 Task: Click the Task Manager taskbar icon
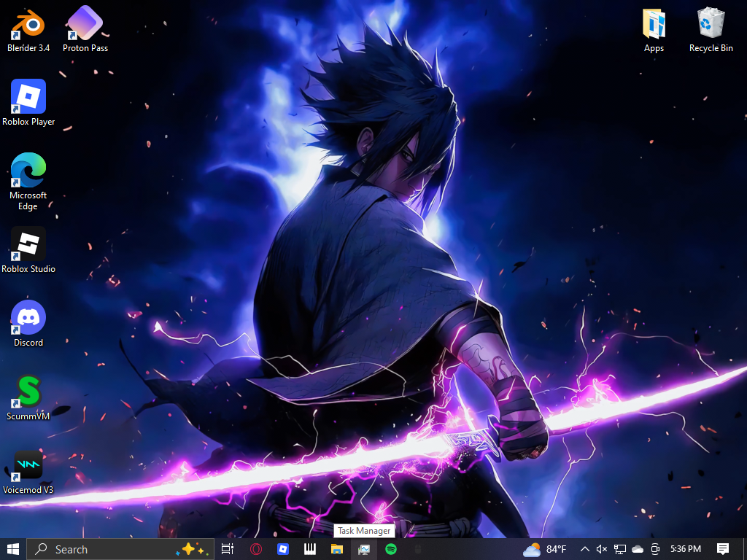(364, 549)
